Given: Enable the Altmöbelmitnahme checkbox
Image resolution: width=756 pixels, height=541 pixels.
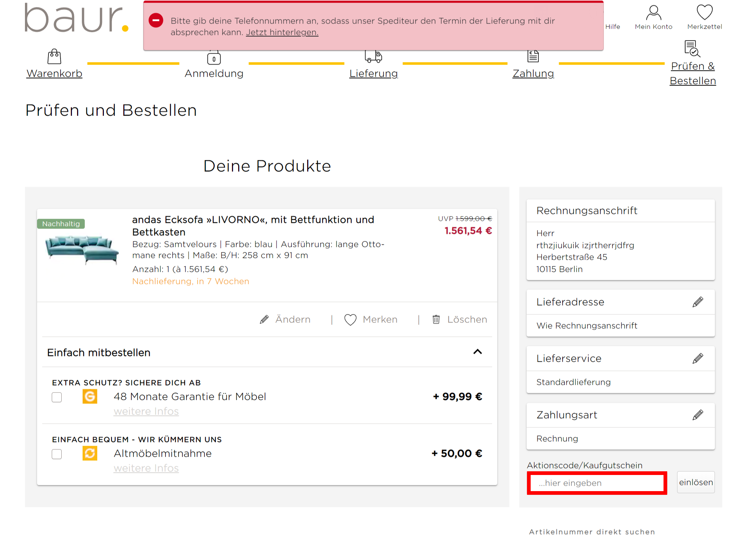Looking at the screenshot, I should point(57,454).
